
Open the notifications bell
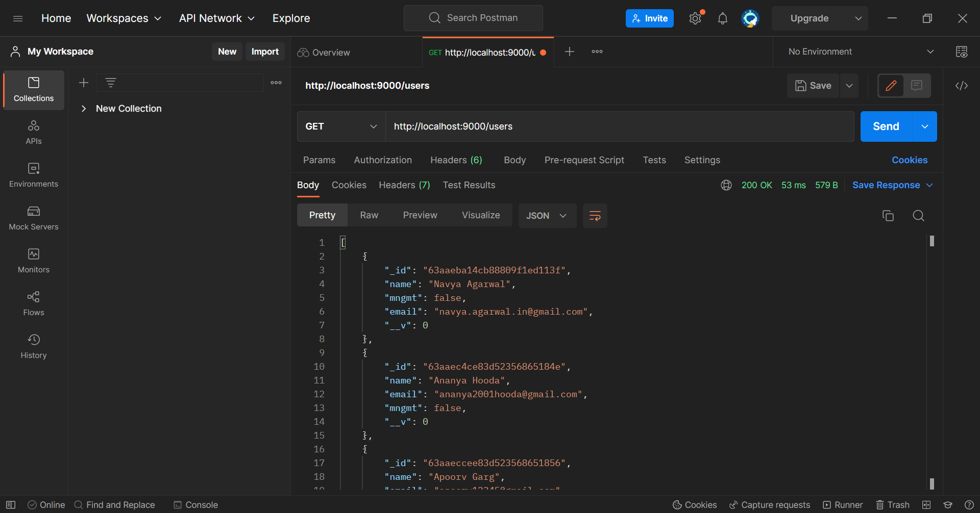pyautogui.click(x=723, y=18)
